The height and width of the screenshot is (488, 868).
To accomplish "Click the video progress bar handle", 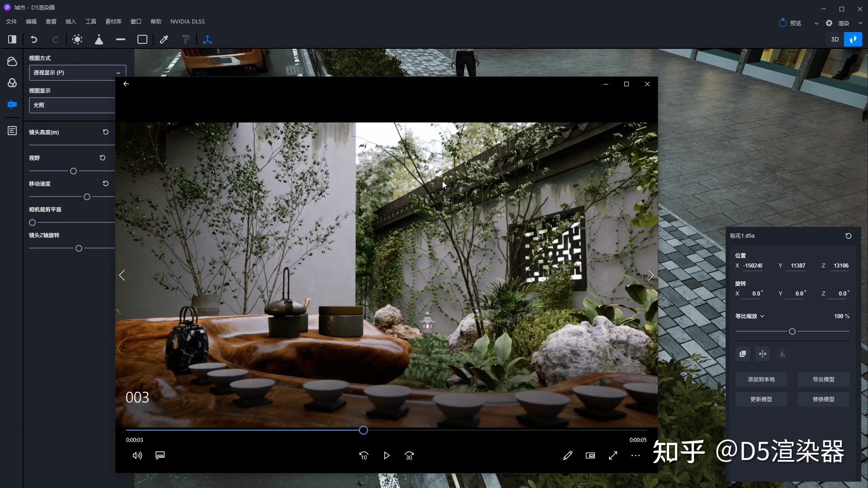I will click(x=363, y=431).
